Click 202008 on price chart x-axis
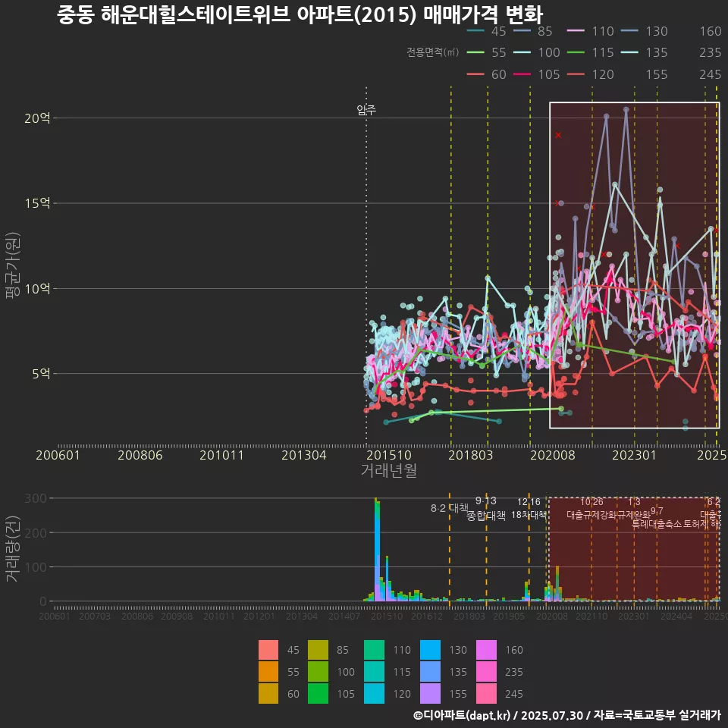 click(x=553, y=455)
